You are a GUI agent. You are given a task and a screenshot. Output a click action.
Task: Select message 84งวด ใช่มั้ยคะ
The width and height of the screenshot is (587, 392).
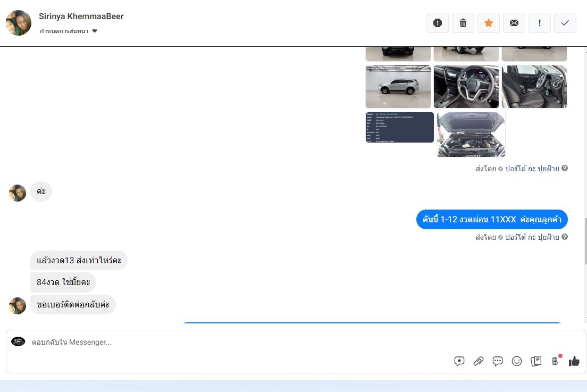tap(63, 282)
